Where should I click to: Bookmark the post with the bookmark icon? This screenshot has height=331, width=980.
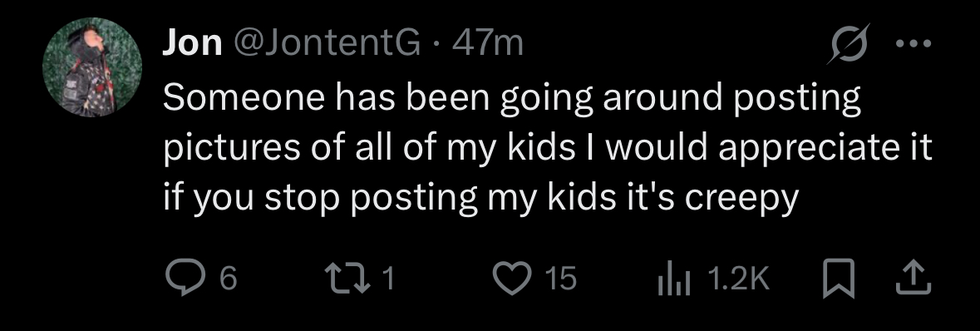click(x=839, y=279)
